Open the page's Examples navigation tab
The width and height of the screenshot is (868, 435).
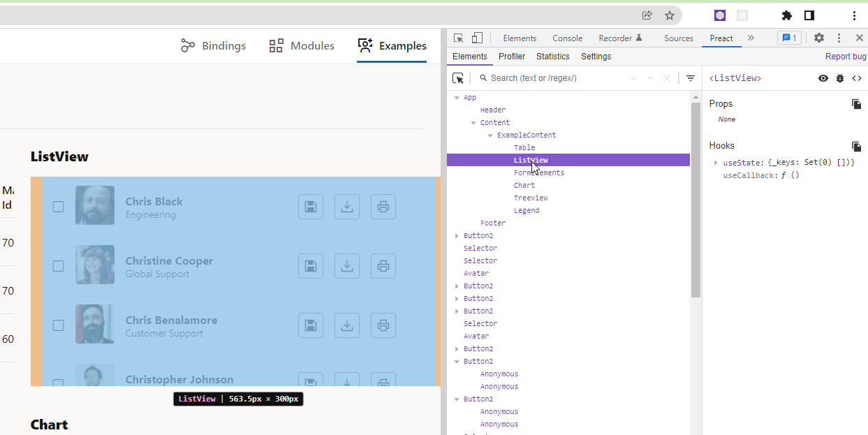pyautogui.click(x=392, y=46)
